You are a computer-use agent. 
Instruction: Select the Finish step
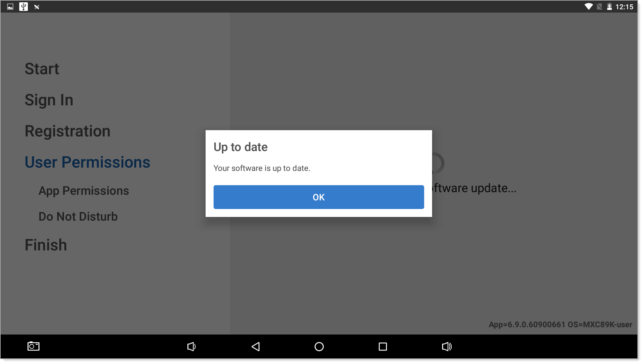(x=45, y=244)
